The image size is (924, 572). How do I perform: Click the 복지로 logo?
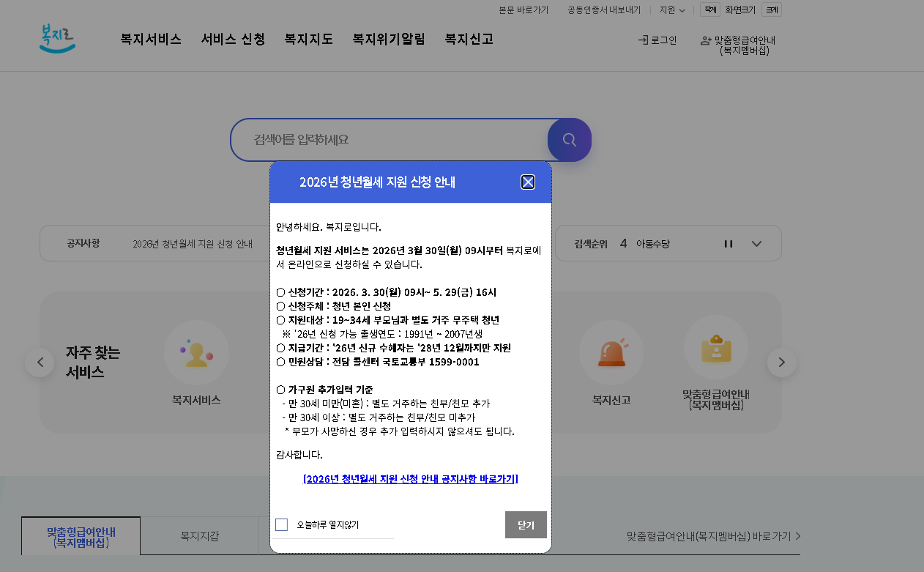(x=57, y=39)
